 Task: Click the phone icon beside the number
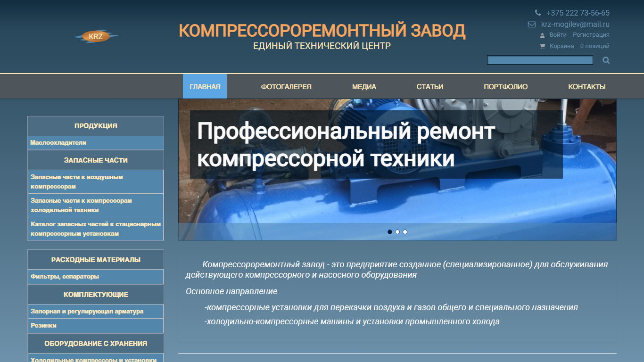[x=538, y=13]
